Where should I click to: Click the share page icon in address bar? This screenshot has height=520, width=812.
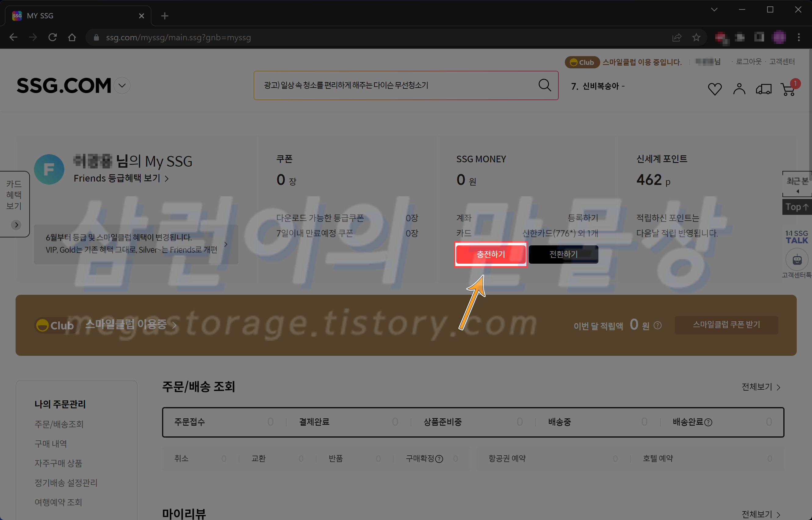pyautogui.click(x=677, y=37)
